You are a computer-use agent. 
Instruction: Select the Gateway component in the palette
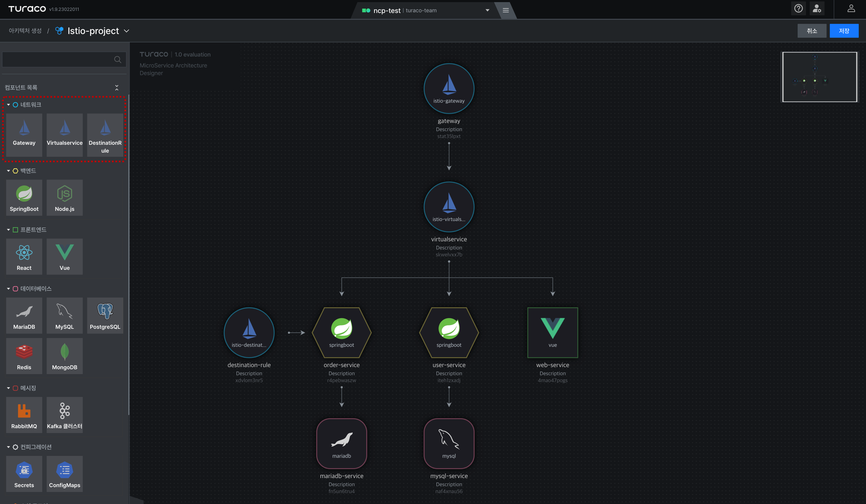click(24, 135)
